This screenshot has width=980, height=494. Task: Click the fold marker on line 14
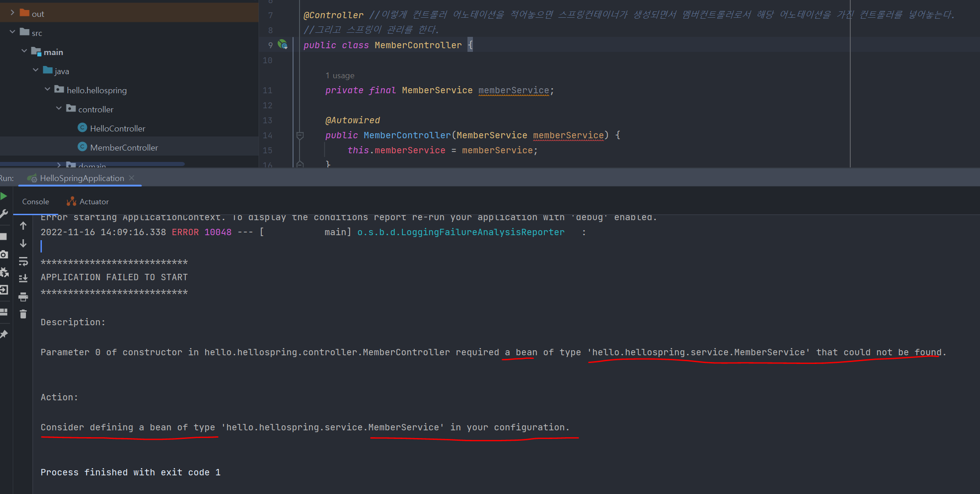coord(300,135)
